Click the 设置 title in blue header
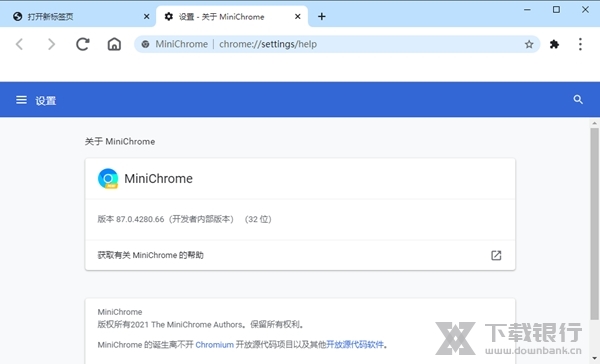 (46, 101)
